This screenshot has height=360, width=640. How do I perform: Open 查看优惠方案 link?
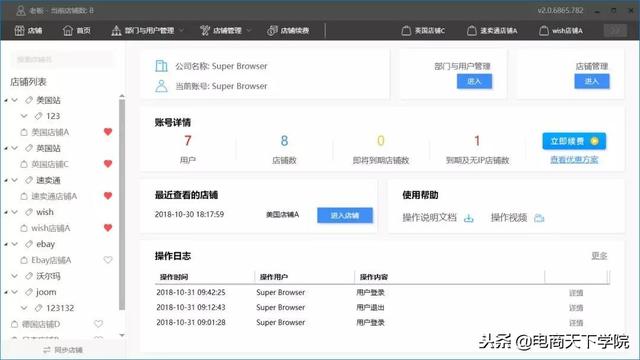(574, 160)
